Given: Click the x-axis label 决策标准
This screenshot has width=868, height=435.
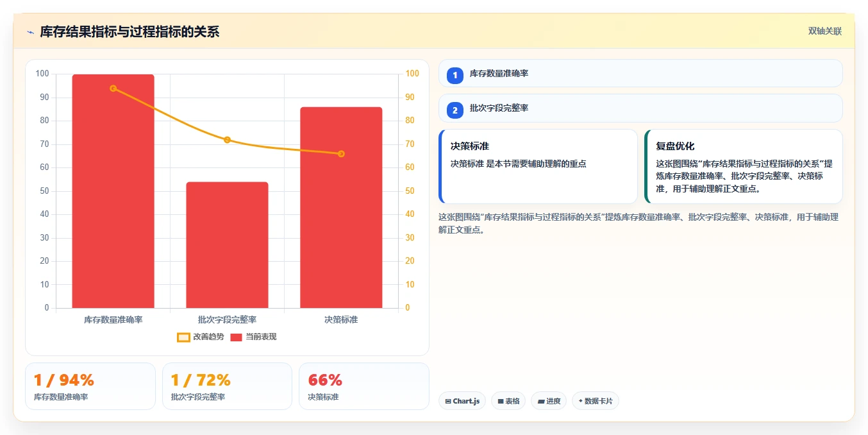Looking at the screenshot, I should coord(341,320).
